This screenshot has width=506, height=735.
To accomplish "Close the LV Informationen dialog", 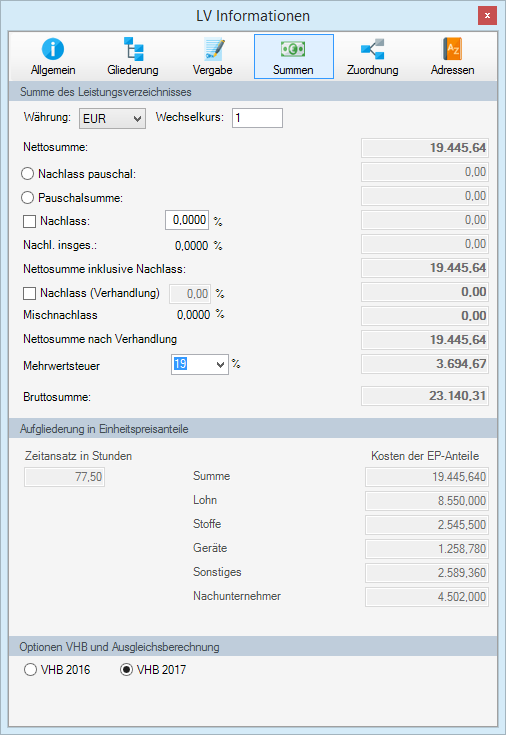I will (487, 15).
